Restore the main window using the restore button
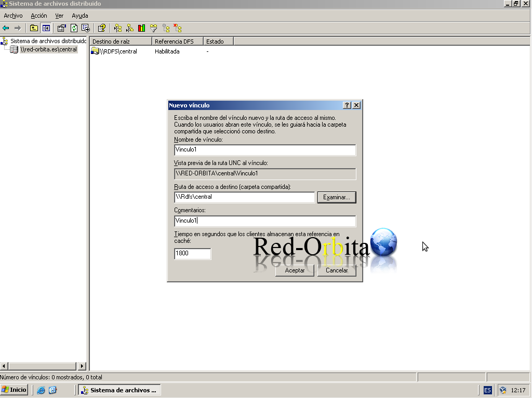This screenshot has height=398, width=532. click(x=516, y=4)
